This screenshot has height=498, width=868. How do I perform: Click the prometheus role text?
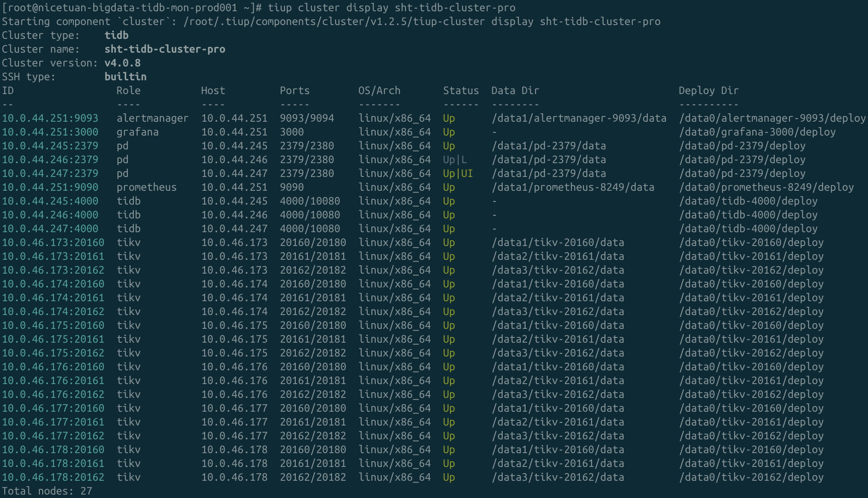146,187
